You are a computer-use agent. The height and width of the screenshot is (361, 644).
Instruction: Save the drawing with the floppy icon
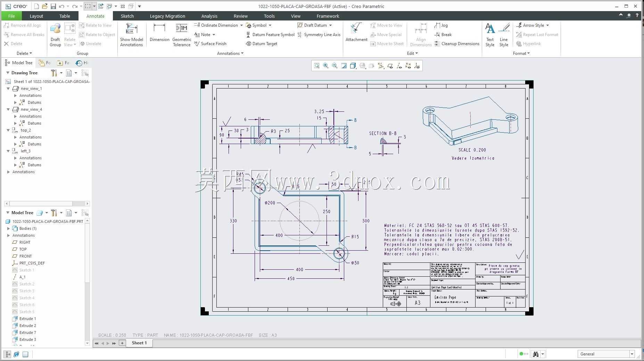point(53,6)
